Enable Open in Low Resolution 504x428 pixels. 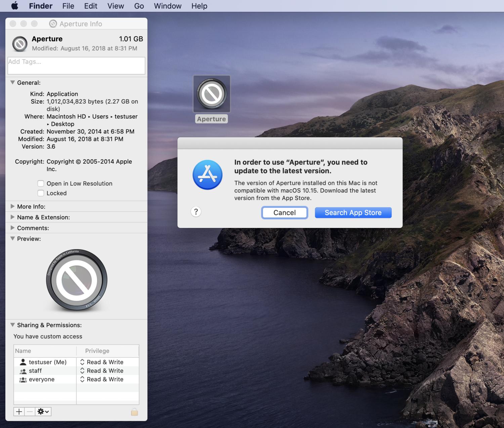[x=41, y=184]
